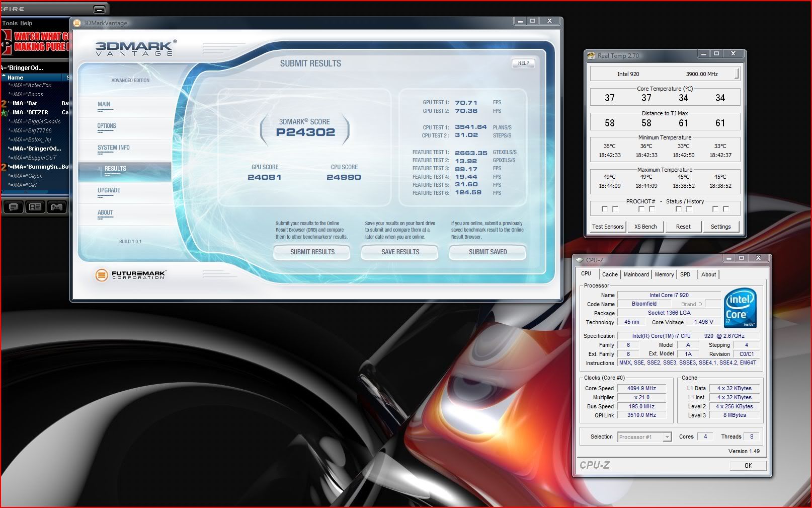
Task: Select friend *=IMA=*Cajun
Action: click(25, 176)
